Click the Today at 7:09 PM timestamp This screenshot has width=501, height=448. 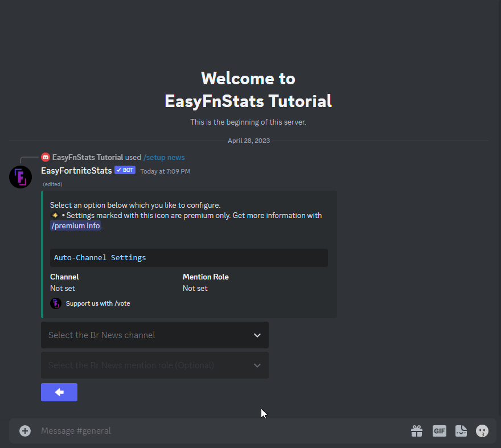coord(165,171)
